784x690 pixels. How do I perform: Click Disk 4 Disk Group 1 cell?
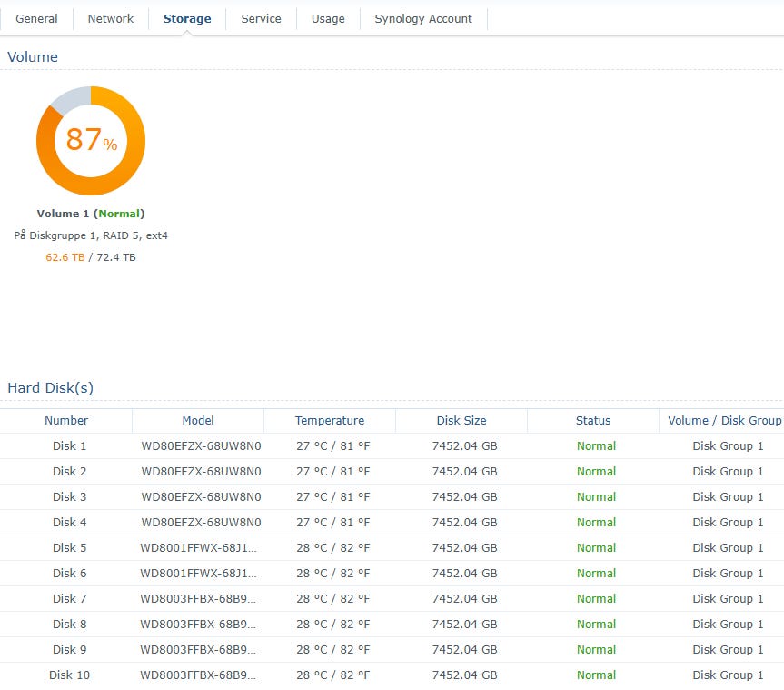pyautogui.click(x=728, y=523)
